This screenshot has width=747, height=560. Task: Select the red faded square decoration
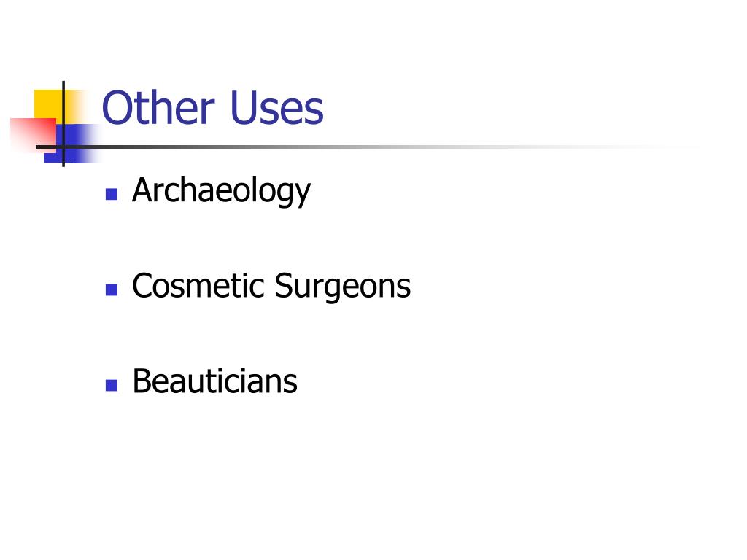[x=32, y=135]
